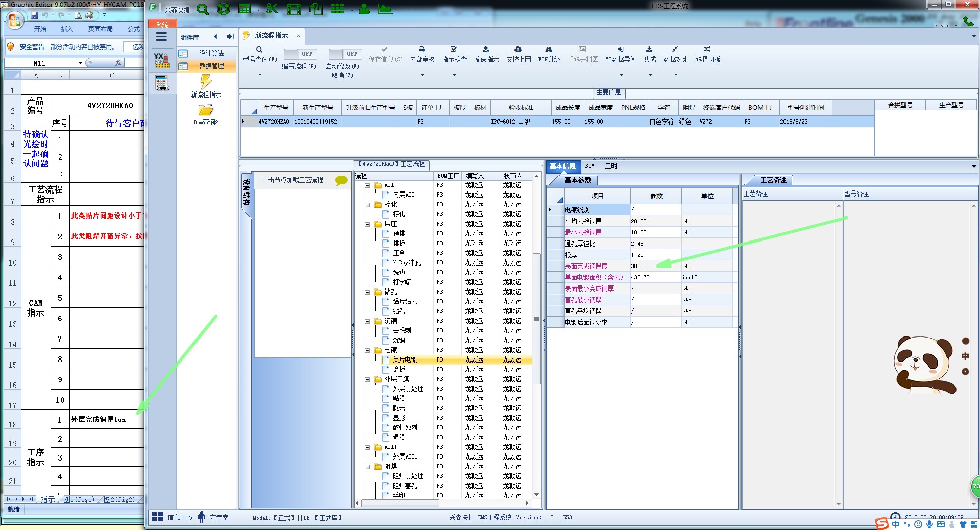Click the green film strip icon
This screenshot has height=530, width=980.
pyautogui.click(x=293, y=9)
